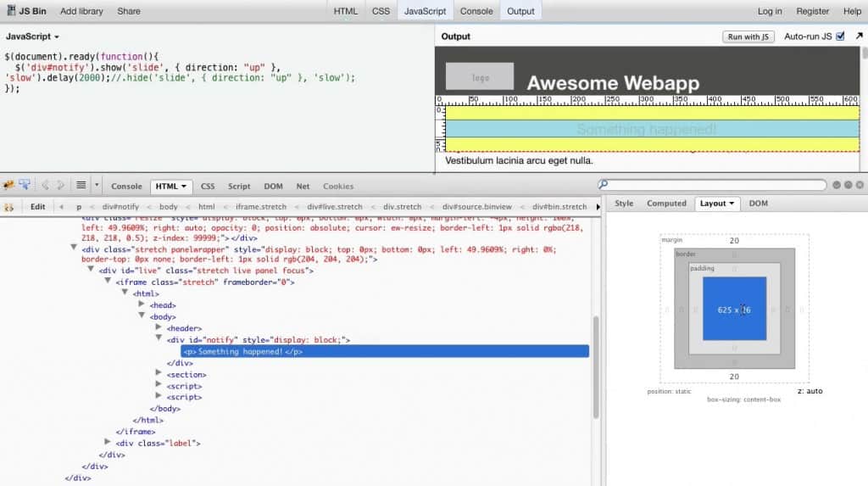Pop out the Output panel arrow

(x=860, y=36)
